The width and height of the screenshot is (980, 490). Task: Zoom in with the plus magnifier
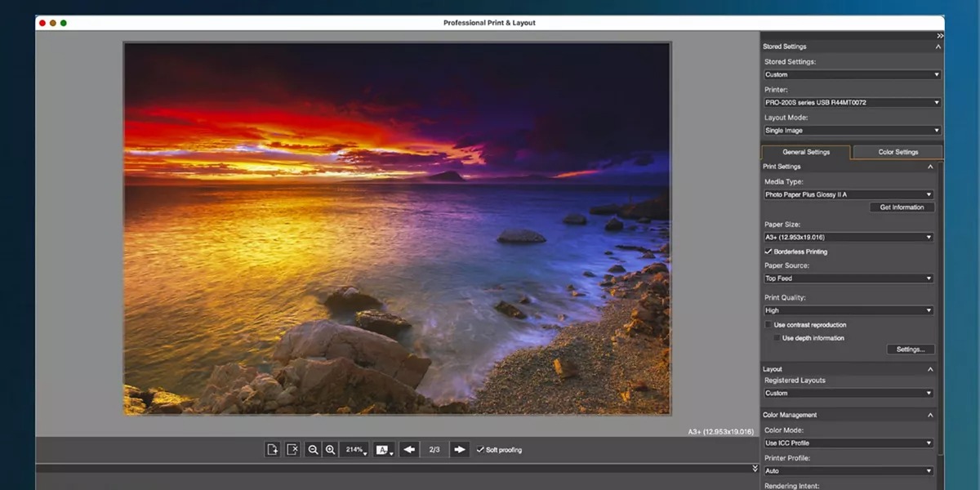coord(330,449)
